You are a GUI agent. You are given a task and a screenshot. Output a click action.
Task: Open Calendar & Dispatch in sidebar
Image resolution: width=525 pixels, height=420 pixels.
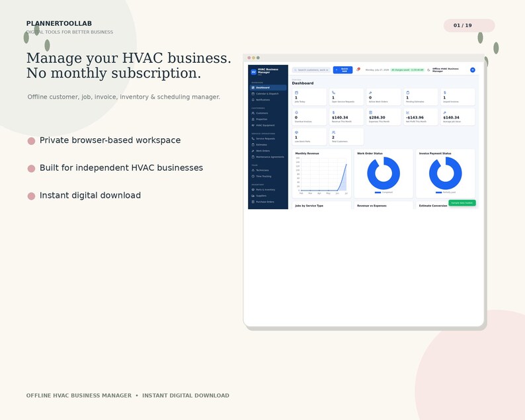268,94
